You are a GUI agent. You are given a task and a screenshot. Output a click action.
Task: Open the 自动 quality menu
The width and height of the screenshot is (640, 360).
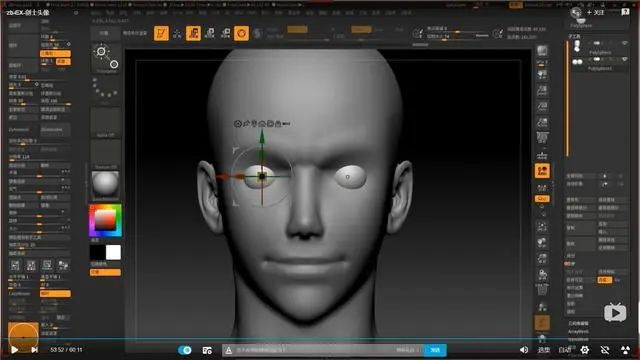pyautogui.click(x=564, y=350)
